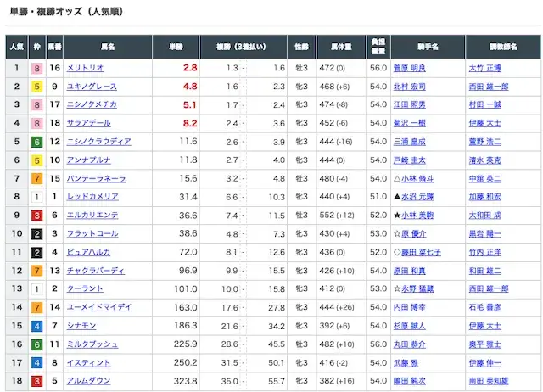The width and height of the screenshot is (543, 392).
Task: Open trainer link 中舘 英二
Action: pos(484,179)
